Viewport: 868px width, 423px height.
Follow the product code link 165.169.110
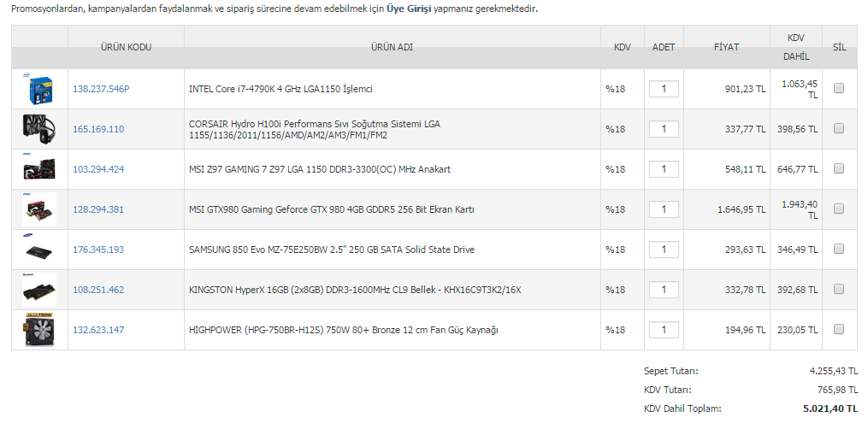point(98,129)
